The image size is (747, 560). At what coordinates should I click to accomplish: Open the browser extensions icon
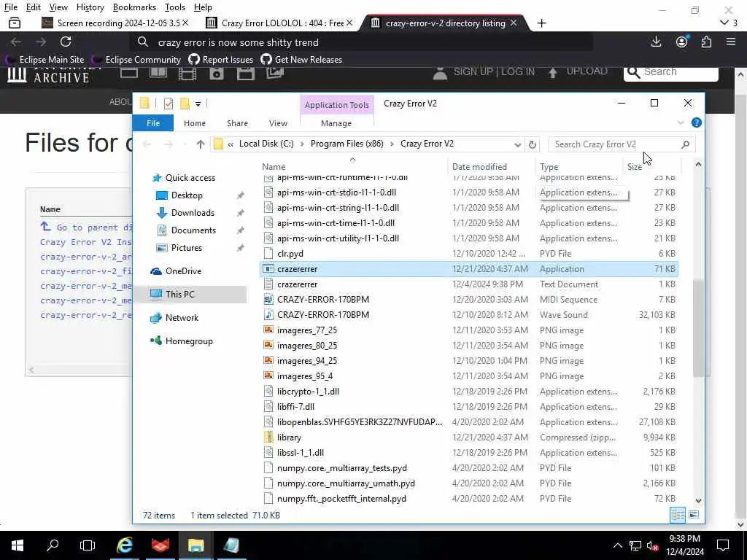click(x=706, y=42)
